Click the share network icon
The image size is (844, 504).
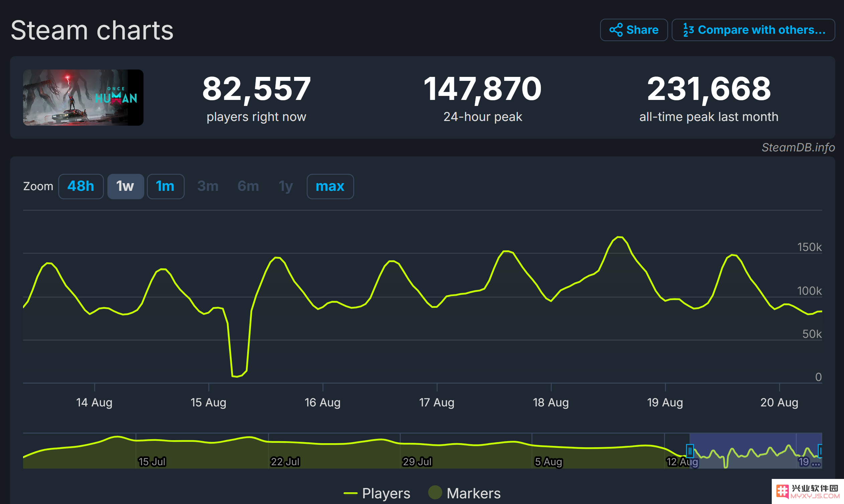pos(616,30)
